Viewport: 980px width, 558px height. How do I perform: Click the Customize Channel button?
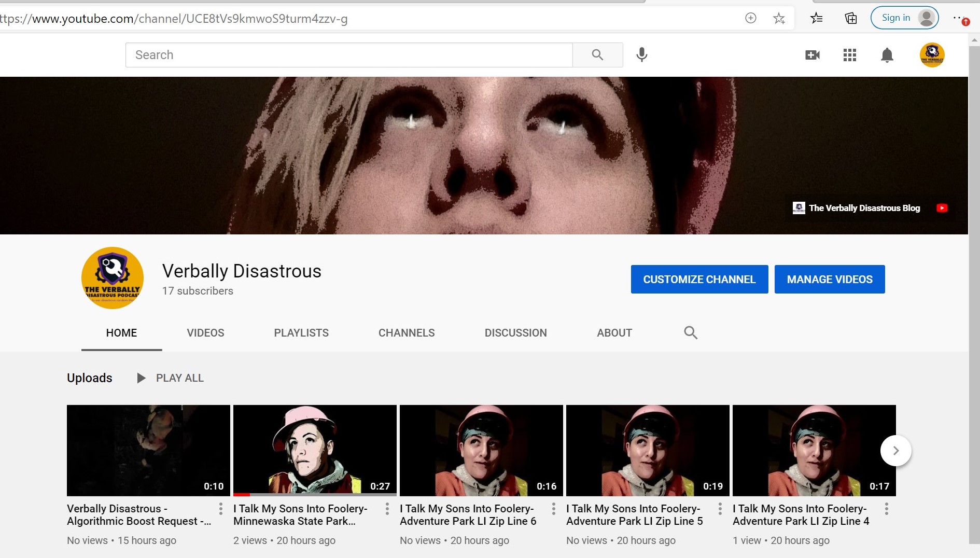pos(699,280)
